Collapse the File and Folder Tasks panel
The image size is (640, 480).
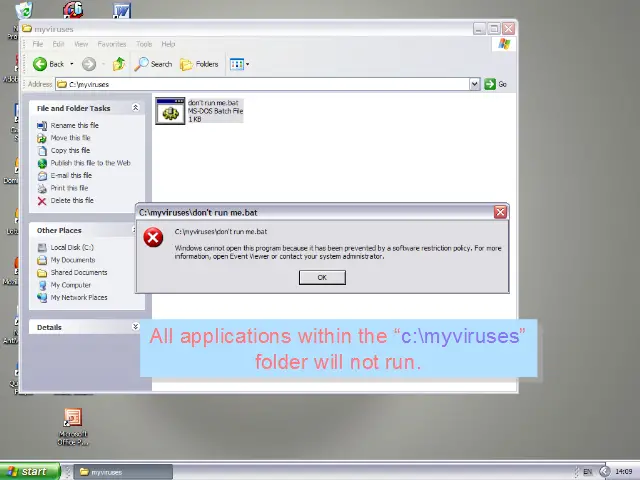[135, 108]
